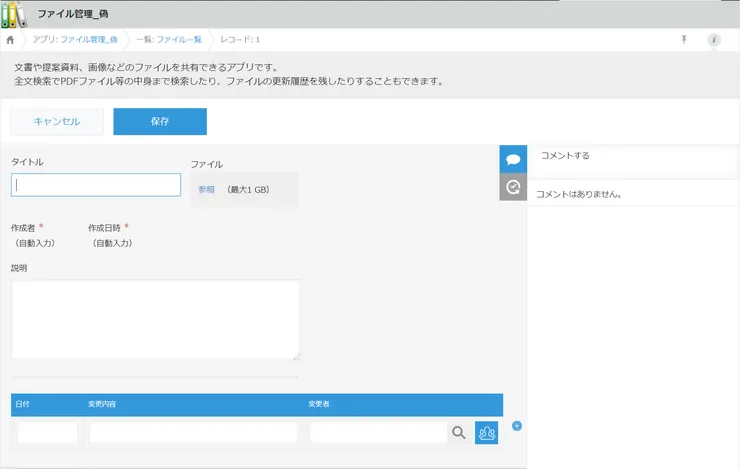Show the comments panel speech-bubble icon
The height and width of the screenshot is (469, 740).
513,159
